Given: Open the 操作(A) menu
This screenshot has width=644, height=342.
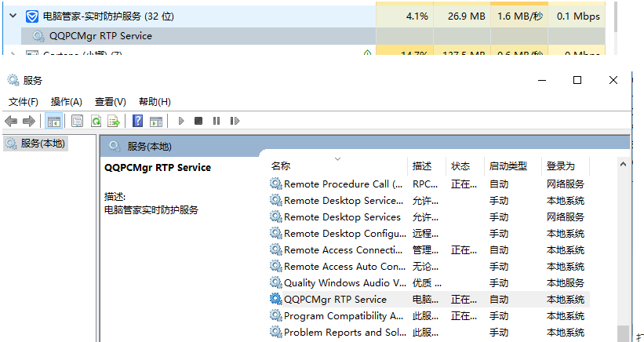Looking at the screenshot, I should click(x=66, y=102).
